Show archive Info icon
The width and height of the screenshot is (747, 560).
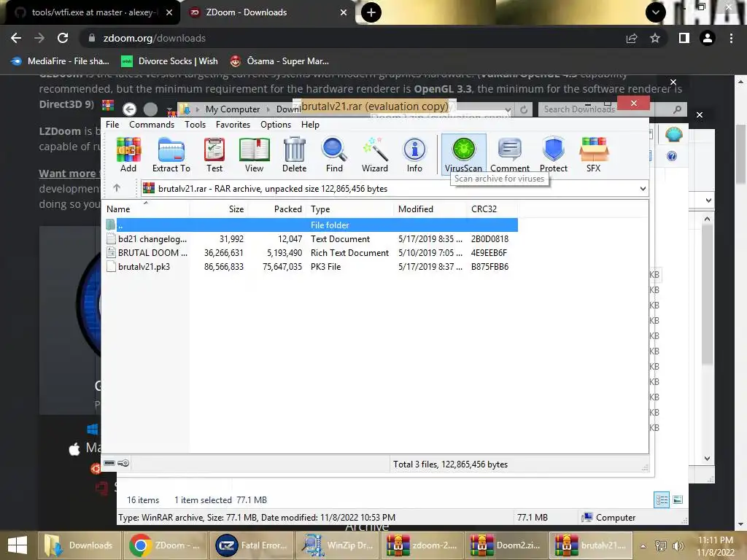(x=414, y=155)
